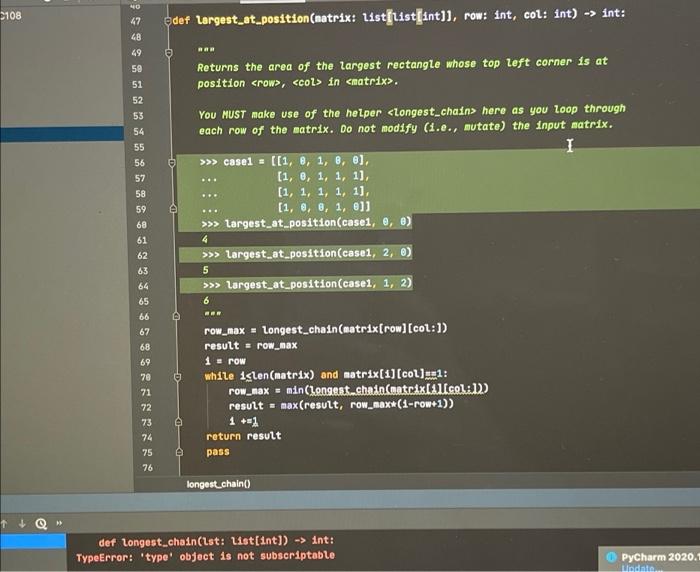Click the clock search icon in run panel

41,523
